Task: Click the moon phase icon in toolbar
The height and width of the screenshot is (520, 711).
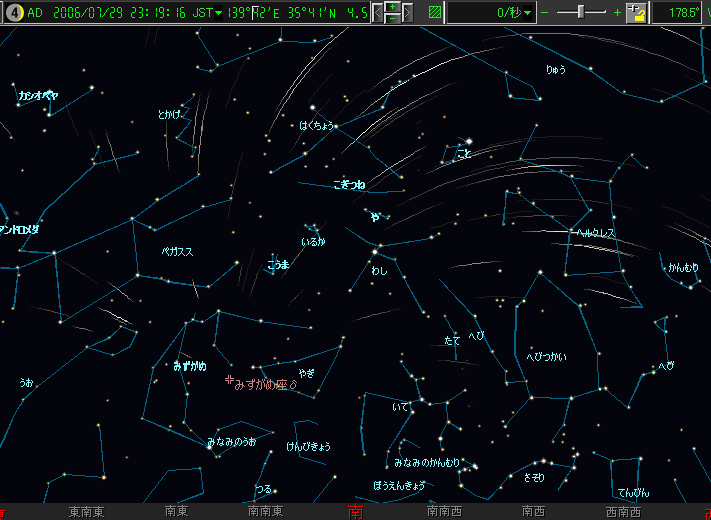Action: click(x=13, y=12)
